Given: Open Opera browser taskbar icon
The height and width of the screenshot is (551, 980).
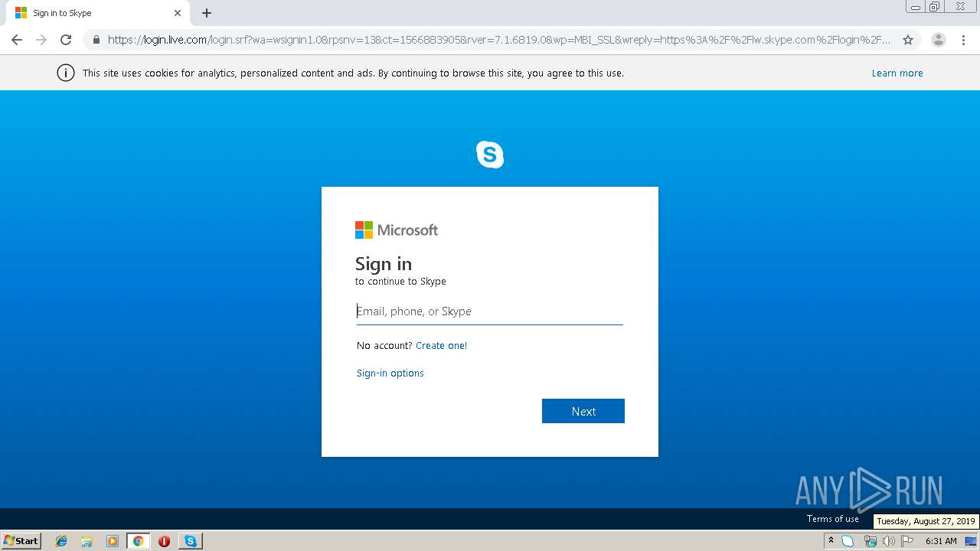Looking at the screenshot, I should coord(164,541).
